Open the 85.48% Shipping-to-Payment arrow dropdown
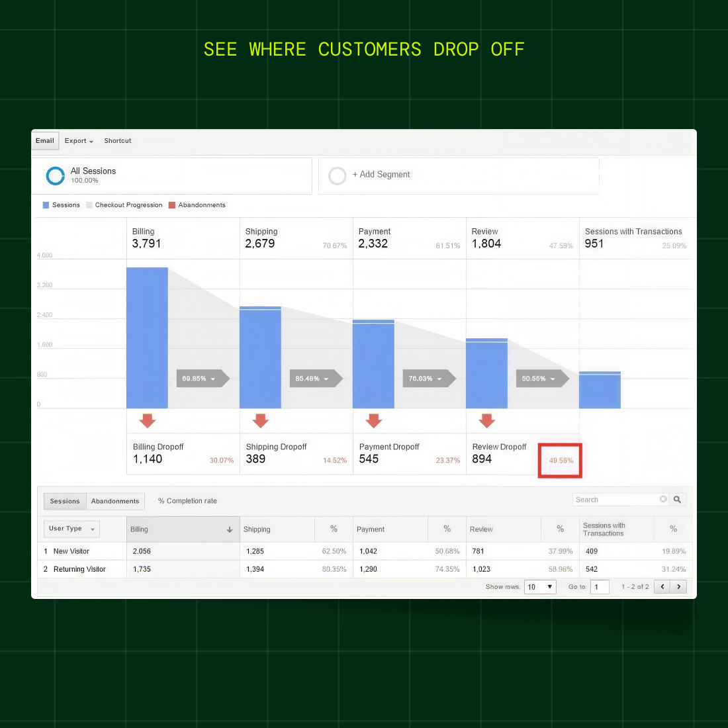 (x=316, y=379)
